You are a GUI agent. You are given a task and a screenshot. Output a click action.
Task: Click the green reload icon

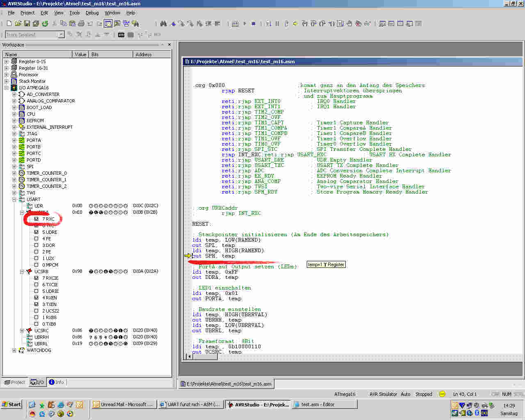[45, 24]
